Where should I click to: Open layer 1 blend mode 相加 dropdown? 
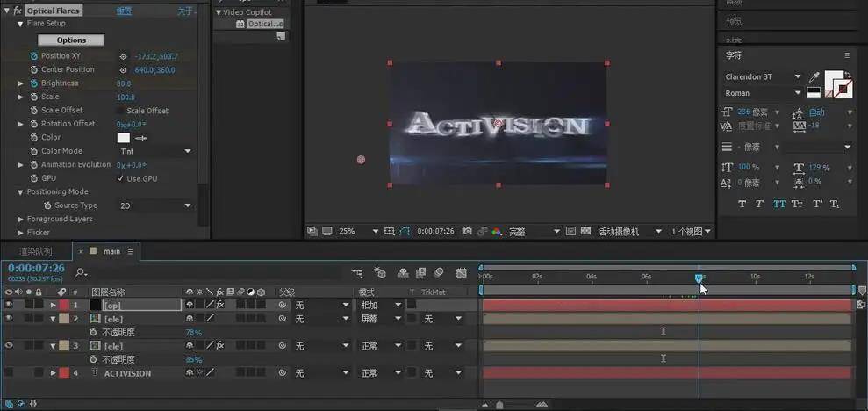[x=381, y=305]
